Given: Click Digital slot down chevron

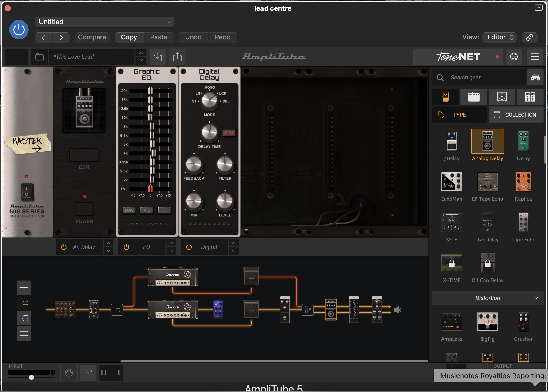Looking at the screenshot, I should (x=234, y=251).
